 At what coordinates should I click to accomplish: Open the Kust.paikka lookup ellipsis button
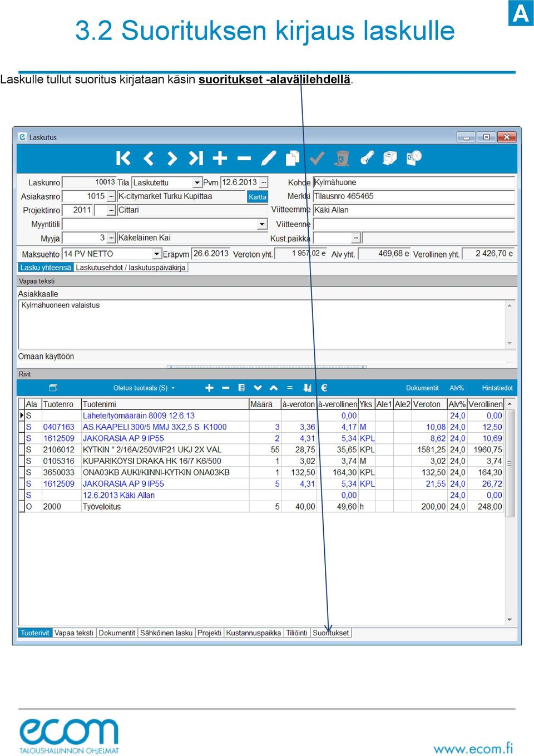(x=357, y=238)
